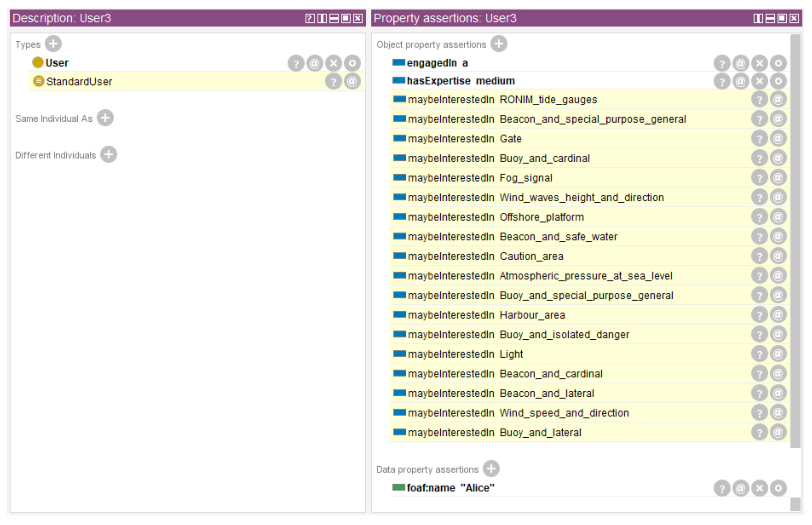
Task: Click the plus next to Same Individual As
Action: 105,118
